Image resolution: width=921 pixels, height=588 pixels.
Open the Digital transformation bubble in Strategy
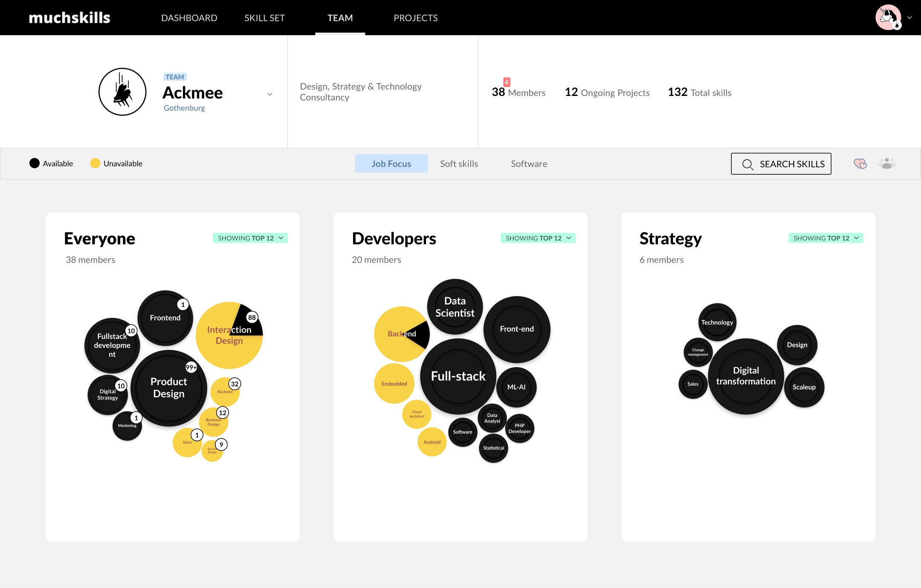tap(746, 376)
